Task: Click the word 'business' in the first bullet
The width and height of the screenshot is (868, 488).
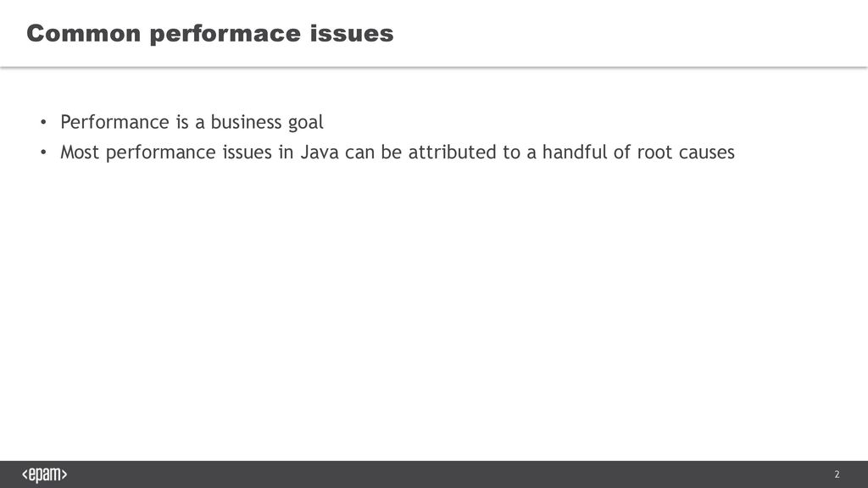Action: [246, 122]
